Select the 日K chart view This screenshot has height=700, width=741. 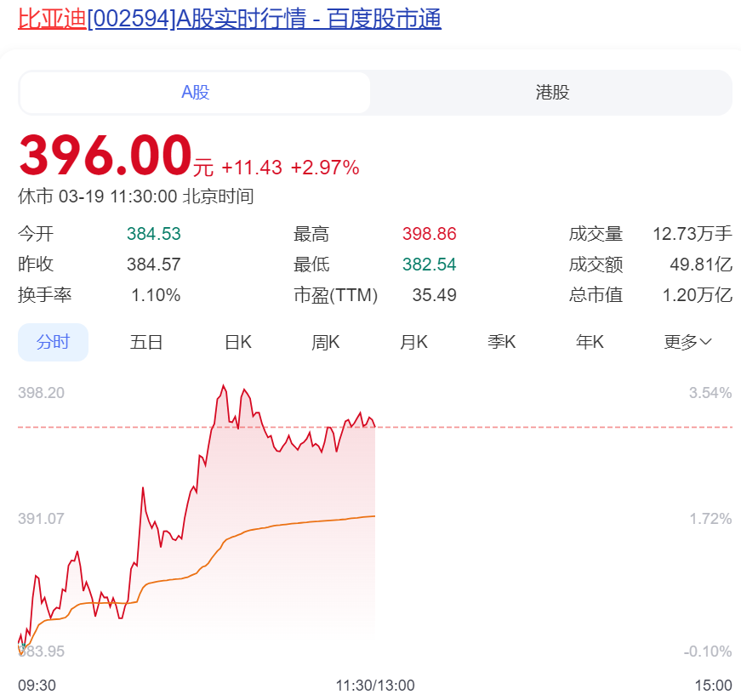coord(238,343)
